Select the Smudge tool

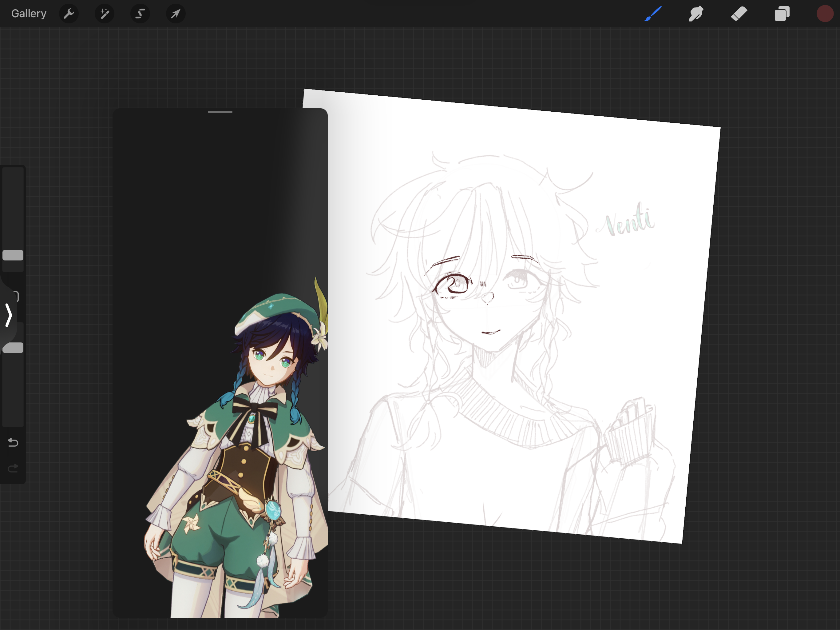[x=695, y=14]
